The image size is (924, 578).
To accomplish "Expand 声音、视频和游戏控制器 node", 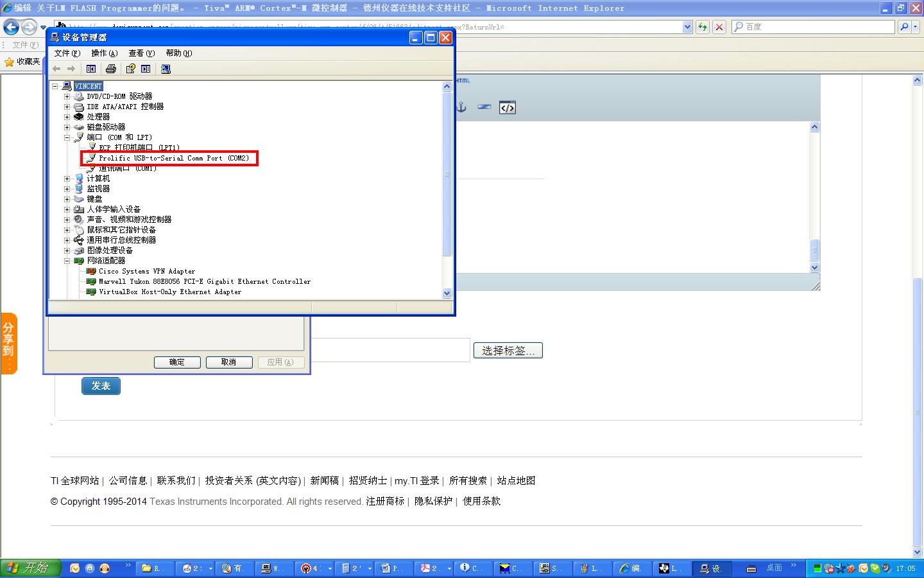I will [x=67, y=220].
